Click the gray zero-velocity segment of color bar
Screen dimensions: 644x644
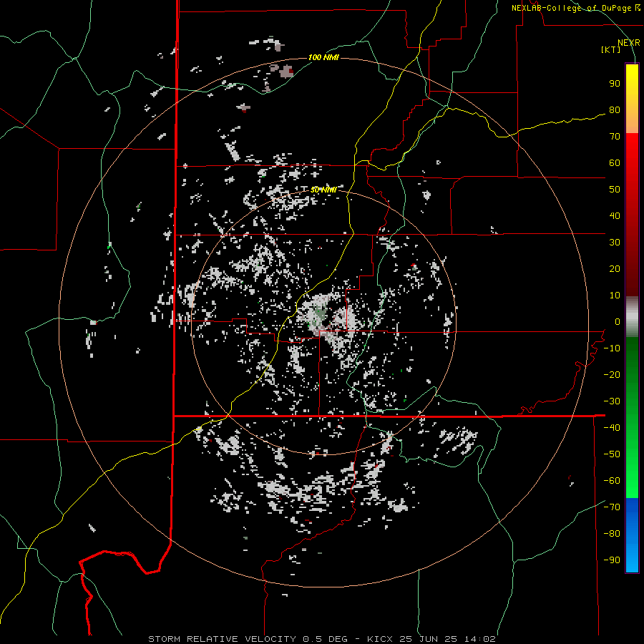[632, 317]
